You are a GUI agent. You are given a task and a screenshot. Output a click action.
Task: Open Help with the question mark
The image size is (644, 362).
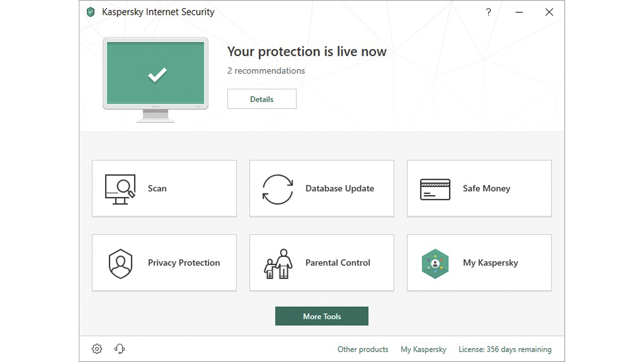pyautogui.click(x=488, y=12)
